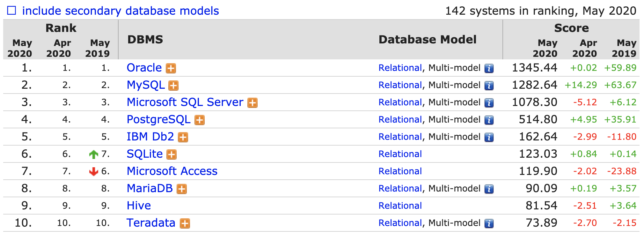Open the Microsoft Access link

172,171
